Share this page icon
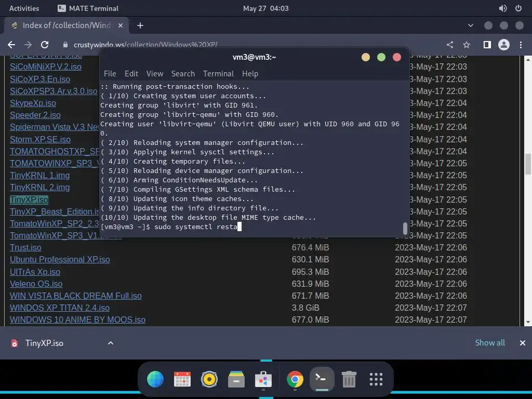The height and width of the screenshot is (399, 532). tap(450, 45)
